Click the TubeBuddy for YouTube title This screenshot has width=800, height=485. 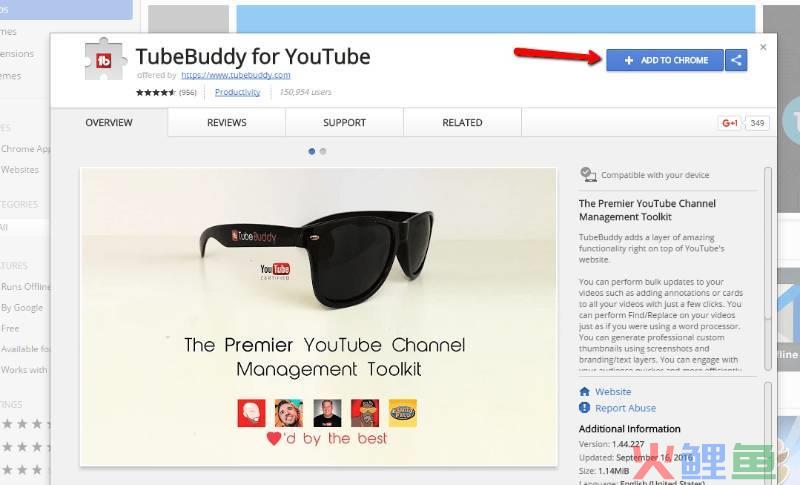pyautogui.click(x=253, y=57)
